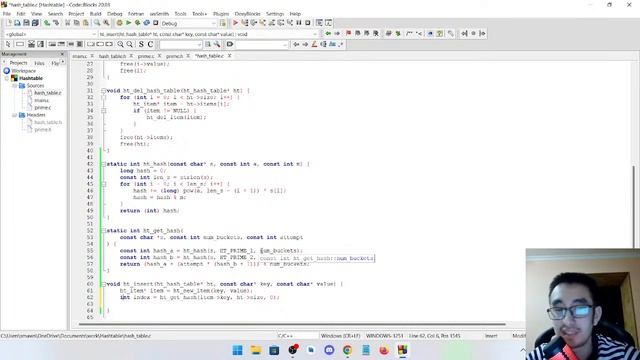Image resolution: width=640 pixels, height=360 pixels.
Task: Click the Open file toolbar icon
Action: coord(17,23)
